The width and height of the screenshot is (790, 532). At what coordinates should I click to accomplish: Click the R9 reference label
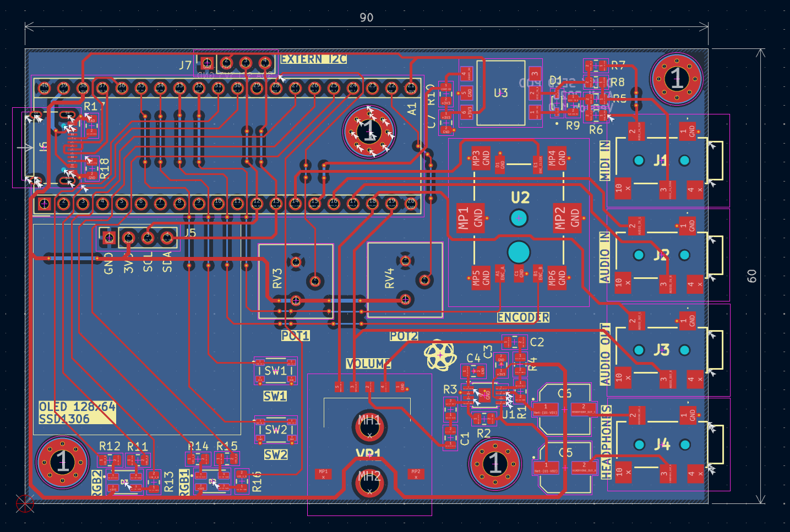(573, 125)
